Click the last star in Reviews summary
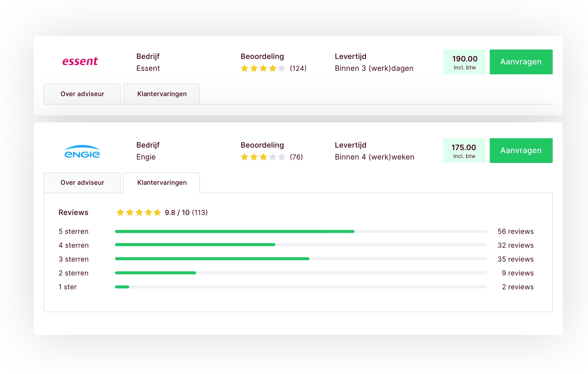Viewport: 588px width, 374px height. pos(157,212)
